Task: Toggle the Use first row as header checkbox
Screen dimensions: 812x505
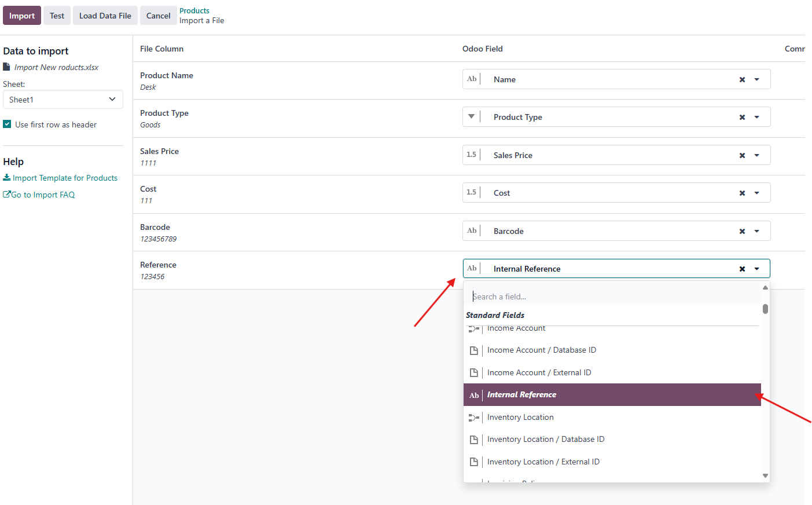Action: pos(7,124)
